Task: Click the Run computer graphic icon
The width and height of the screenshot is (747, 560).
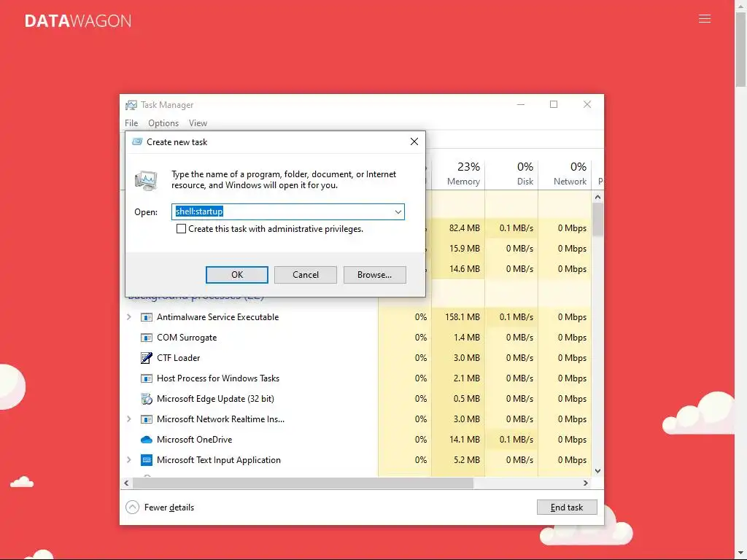Action: [146, 181]
